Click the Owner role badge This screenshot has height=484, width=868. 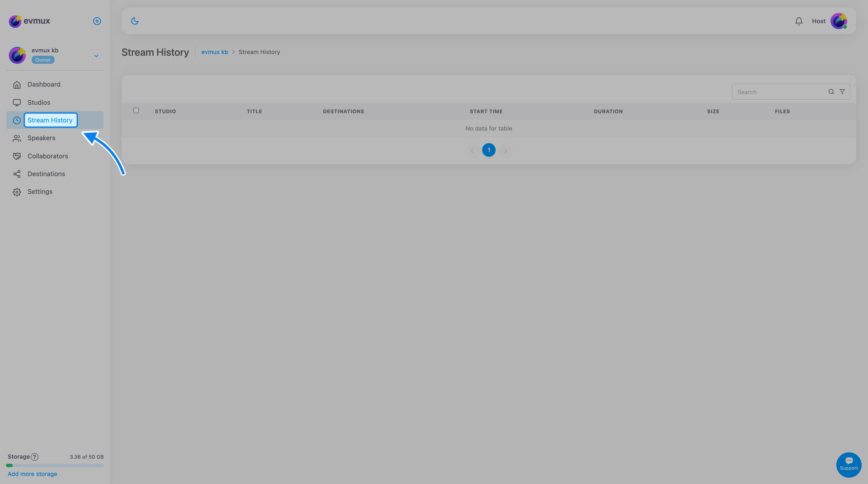click(43, 60)
